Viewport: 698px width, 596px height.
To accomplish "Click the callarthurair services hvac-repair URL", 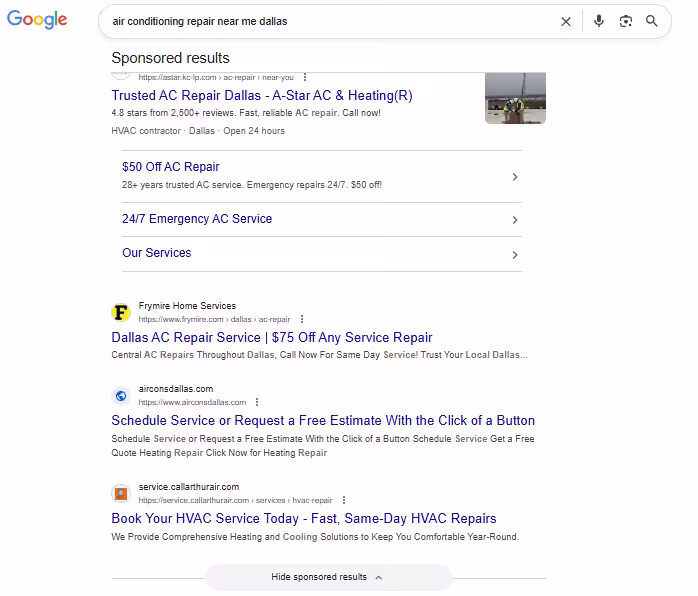I will 235,501.
